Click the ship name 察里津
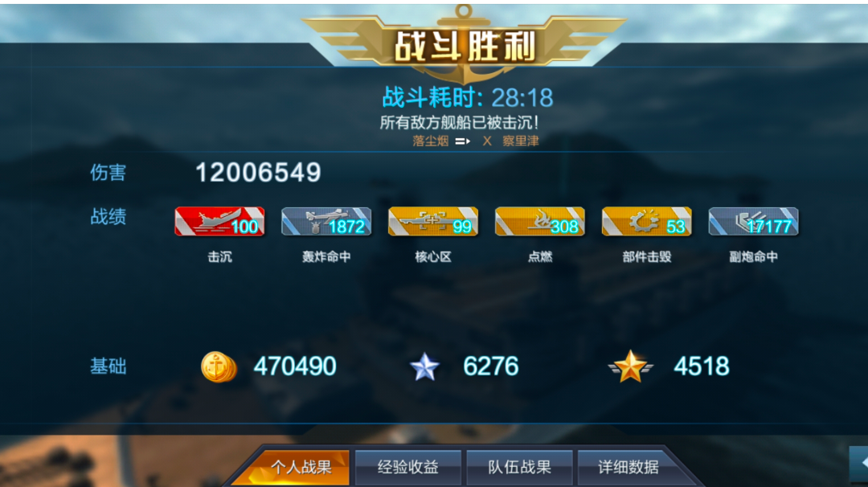 click(520, 141)
